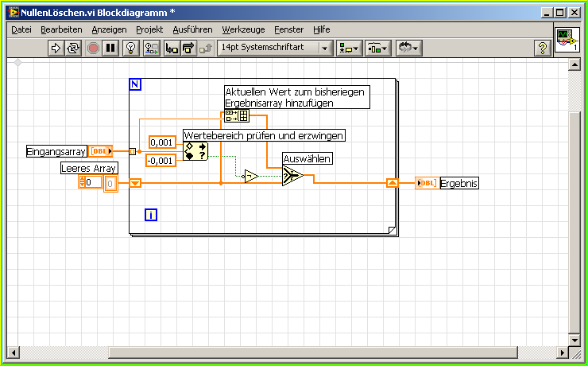This screenshot has width=588, height=366.
Task: Click vertical scrollbar down arrow
Action: pyautogui.click(x=574, y=340)
